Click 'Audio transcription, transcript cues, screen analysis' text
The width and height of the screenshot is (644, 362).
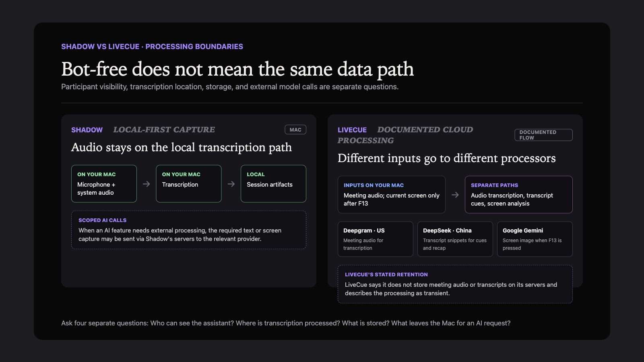coord(512,199)
